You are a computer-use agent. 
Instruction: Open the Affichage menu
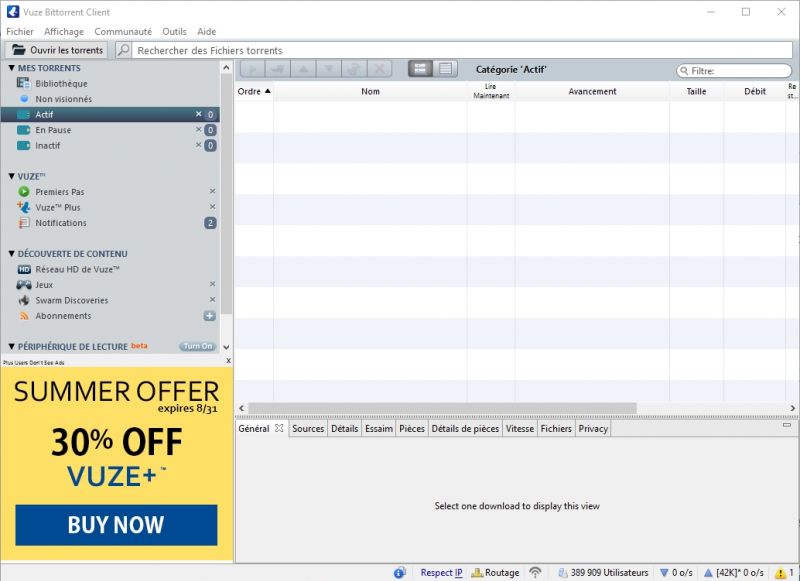(x=64, y=32)
